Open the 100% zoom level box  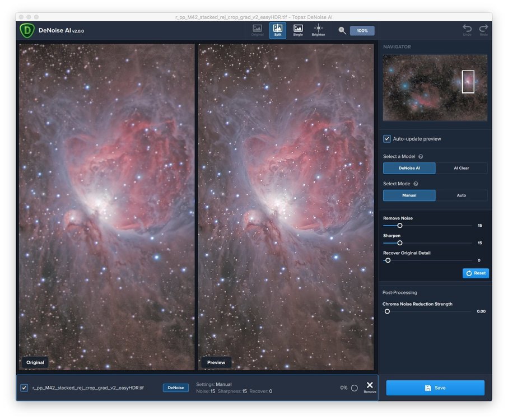[362, 31]
